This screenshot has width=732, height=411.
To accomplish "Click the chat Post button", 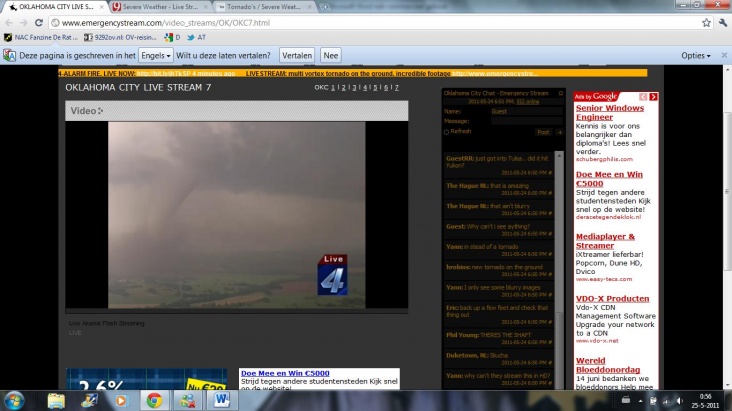I will point(543,132).
